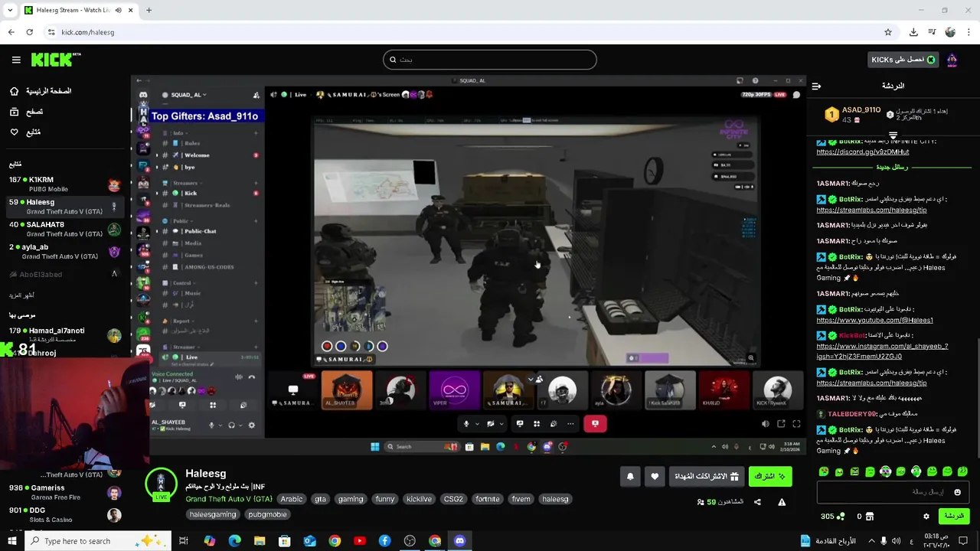
Task: Open a new Chrome tab
Action: (149, 11)
